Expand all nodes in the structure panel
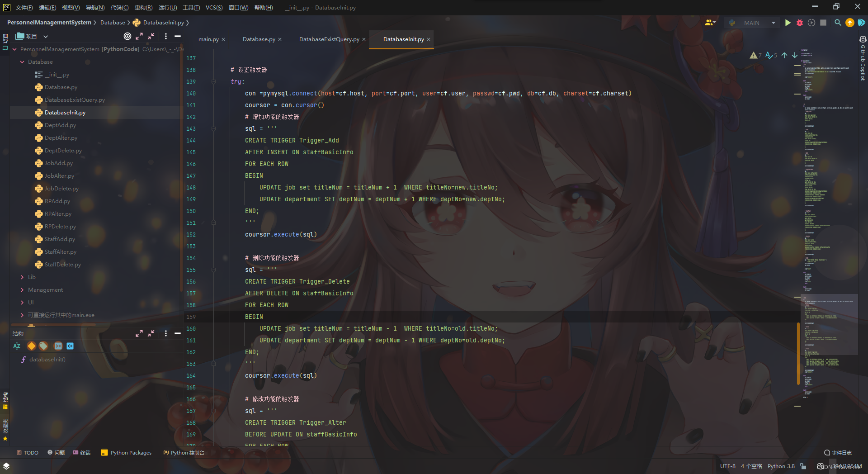The height and width of the screenshot is (474, 868). click(x=139, y=333)
